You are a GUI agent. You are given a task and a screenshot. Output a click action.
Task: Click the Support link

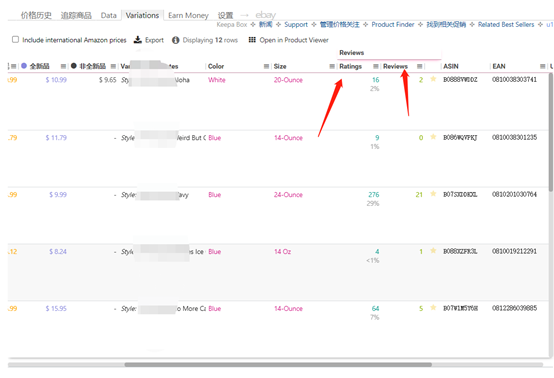point(296,25)
